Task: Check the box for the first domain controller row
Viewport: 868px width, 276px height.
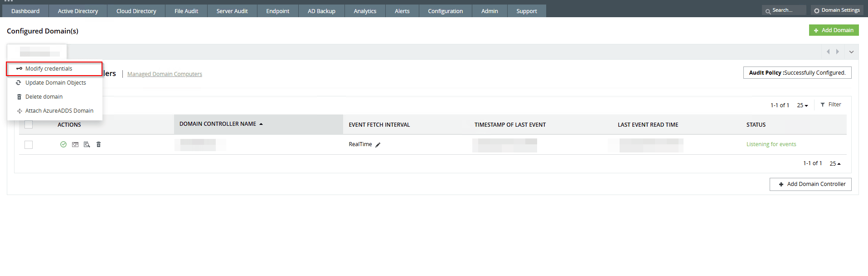Action: click(x=29, y=145)
